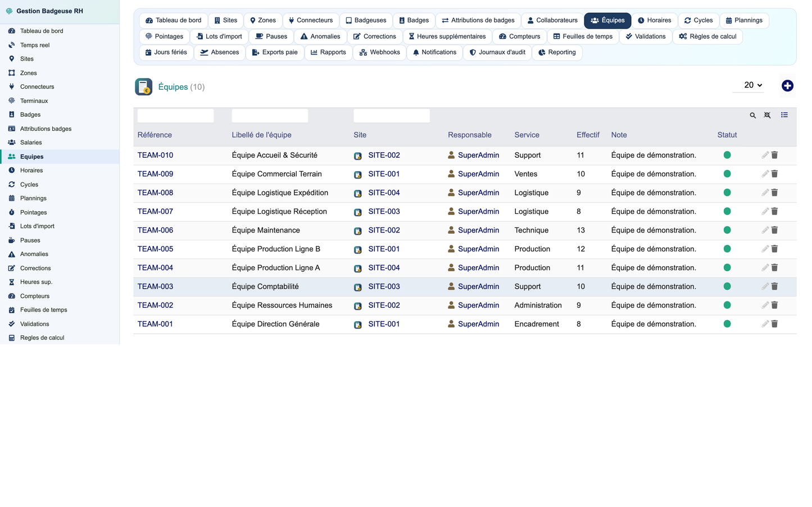Click the user icon beside SuperAdmin in TEAM-009 row
Screen dimensions: 812x507
451,174
